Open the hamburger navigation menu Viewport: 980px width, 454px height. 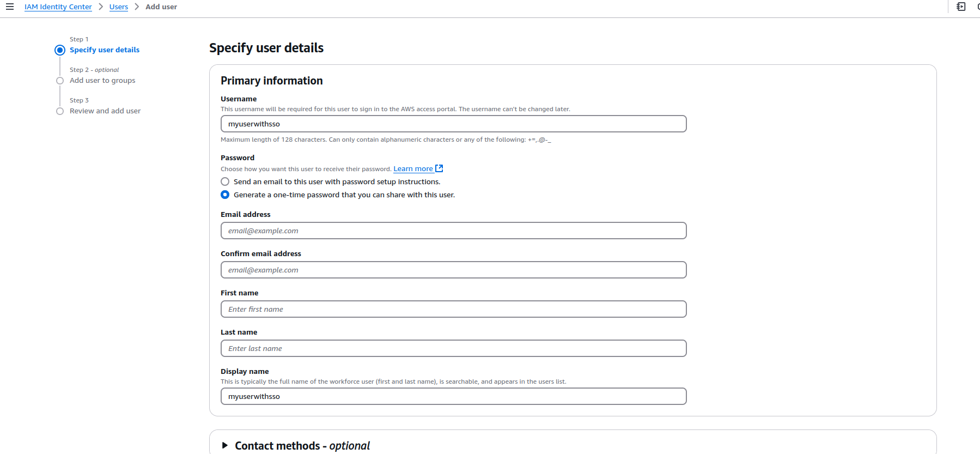pos(10,7)
